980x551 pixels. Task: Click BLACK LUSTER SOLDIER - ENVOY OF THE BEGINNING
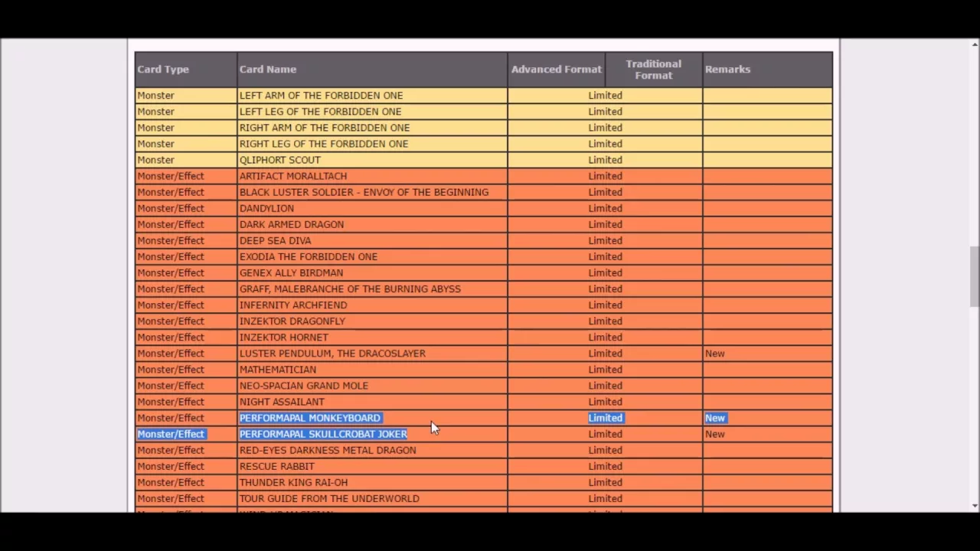coord(364,192)
